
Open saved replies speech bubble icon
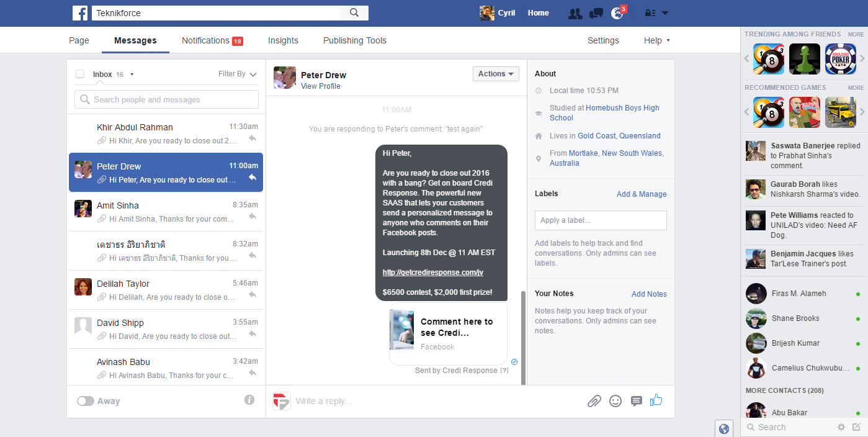(x=636, y=401)
